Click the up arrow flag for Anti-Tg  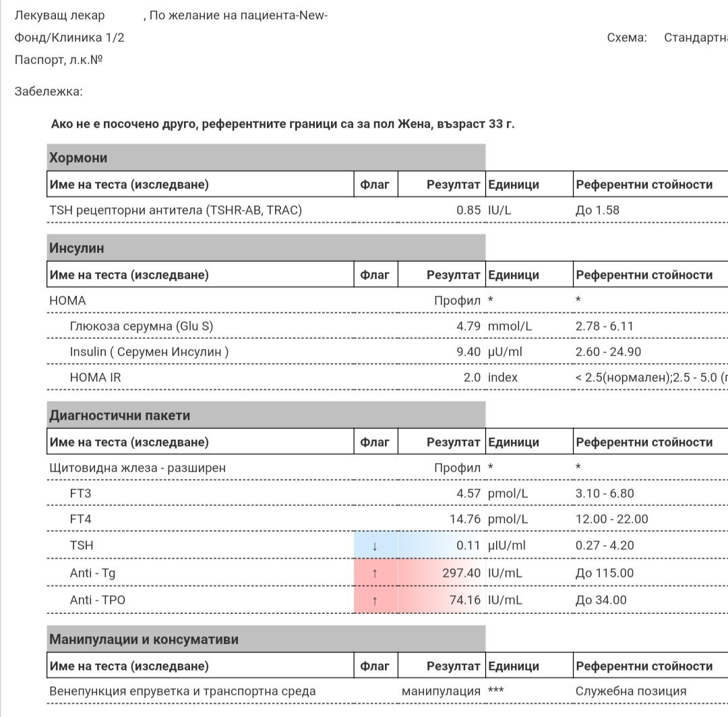pyautogui.click(x=375, y=573)
